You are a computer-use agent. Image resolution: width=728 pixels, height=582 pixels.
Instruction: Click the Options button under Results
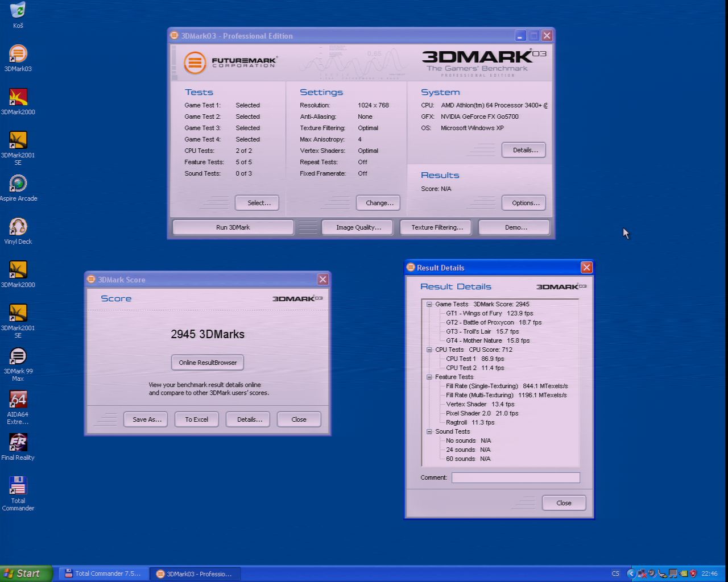pyautogui.click(x=525, y=203)
